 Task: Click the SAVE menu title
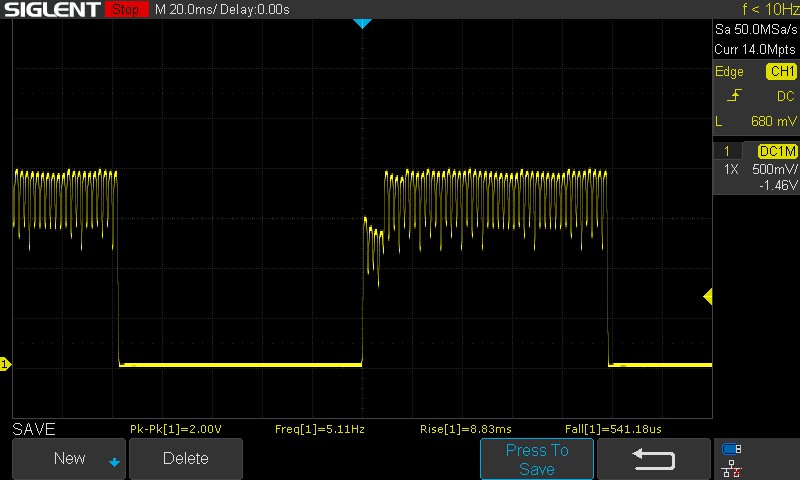(34, 429)
